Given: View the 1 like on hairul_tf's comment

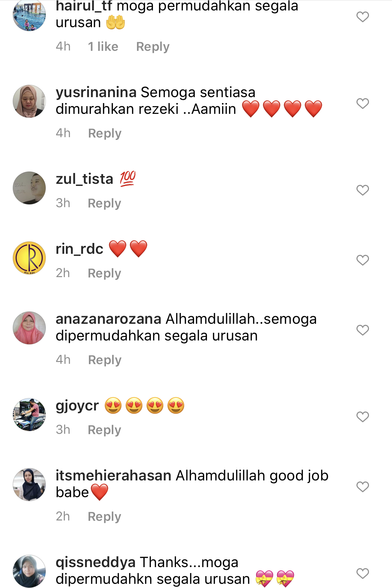Looking at the screenshot, I should [103, 46].
